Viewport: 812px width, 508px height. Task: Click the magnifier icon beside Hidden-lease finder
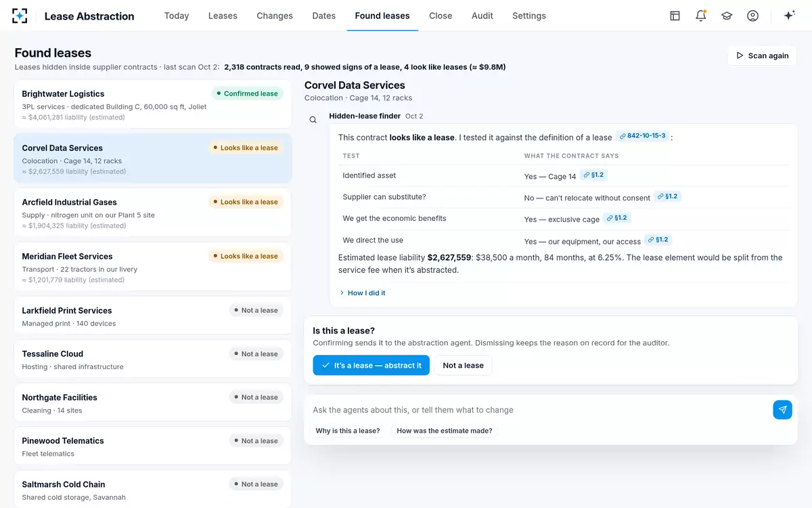(x=313, y=120)
